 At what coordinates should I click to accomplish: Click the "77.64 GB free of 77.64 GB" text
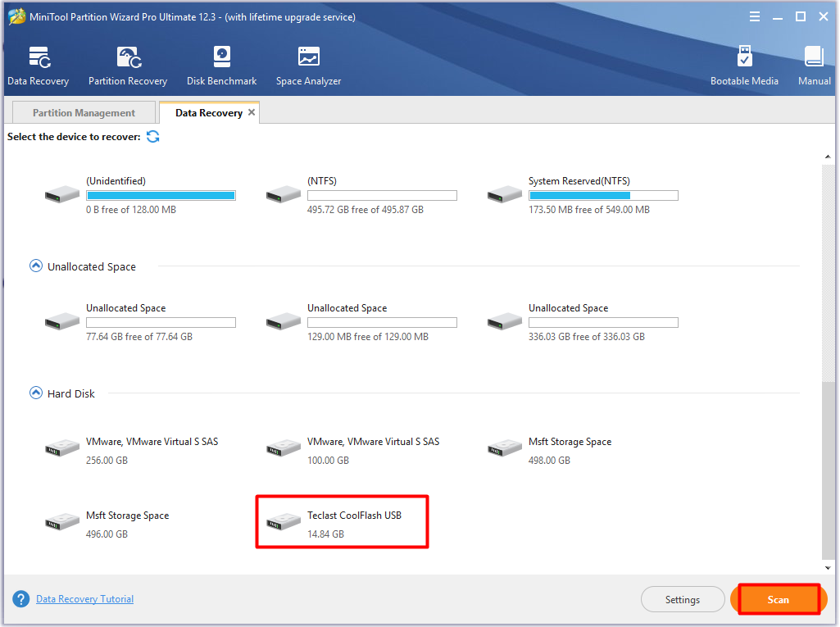point(139,337)
